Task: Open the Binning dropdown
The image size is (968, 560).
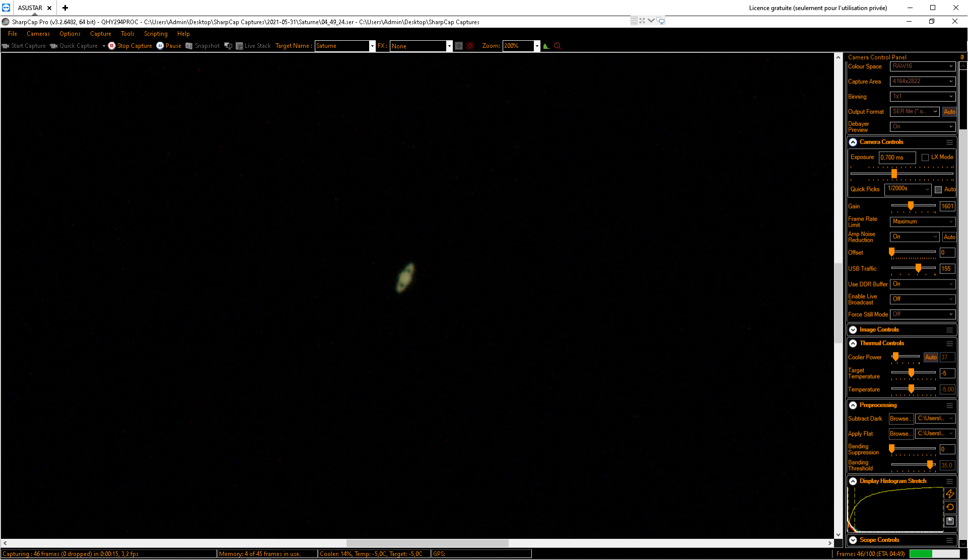Action: 923,97
